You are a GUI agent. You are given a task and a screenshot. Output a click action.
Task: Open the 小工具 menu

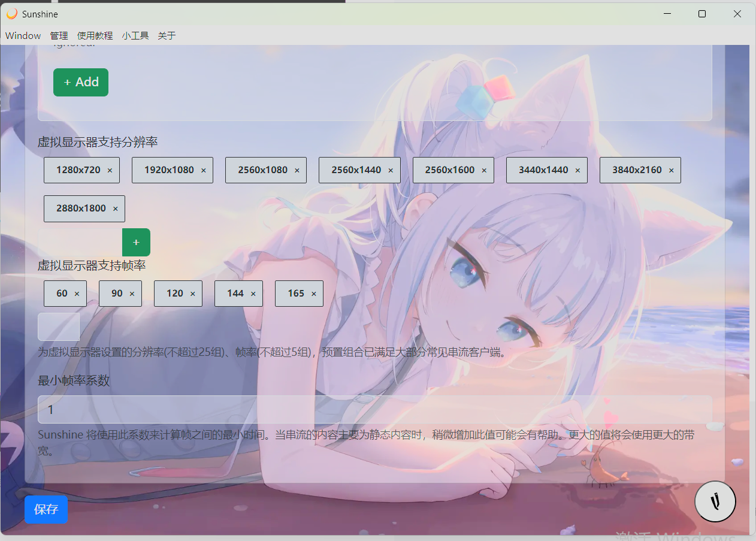point(135,35)
